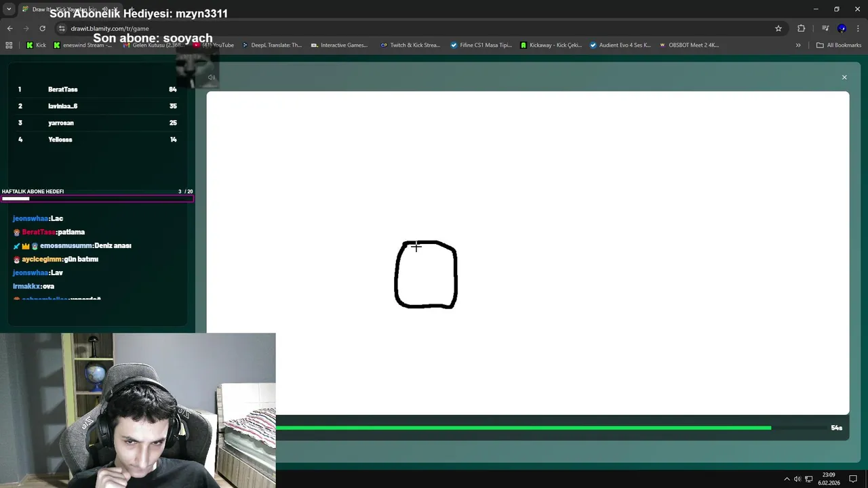The width and height of the screenshot is (868, 488).
Task: Open Fifine CS1 Masa Tipi bookmark
Action: [x=481, y=45]
